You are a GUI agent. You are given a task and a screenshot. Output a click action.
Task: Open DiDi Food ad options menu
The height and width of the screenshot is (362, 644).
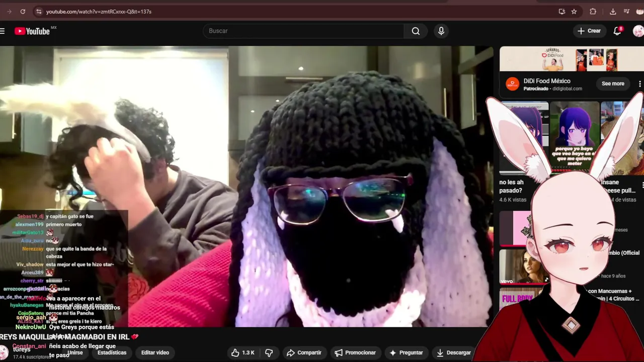pos(639,83)
